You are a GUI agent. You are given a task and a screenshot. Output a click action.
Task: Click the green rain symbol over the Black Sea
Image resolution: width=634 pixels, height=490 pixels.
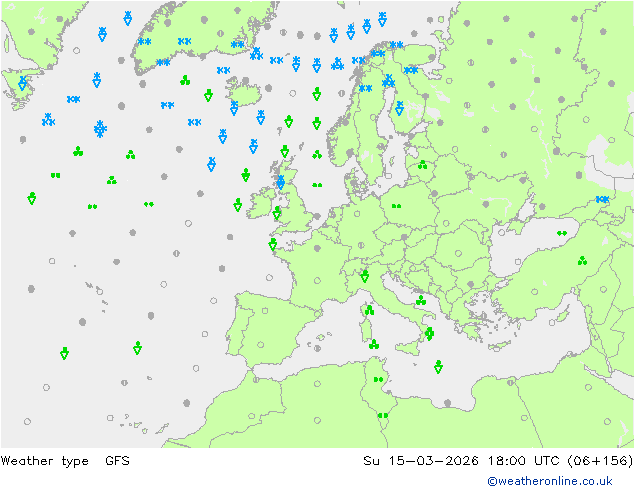click(x=562, y=233)
